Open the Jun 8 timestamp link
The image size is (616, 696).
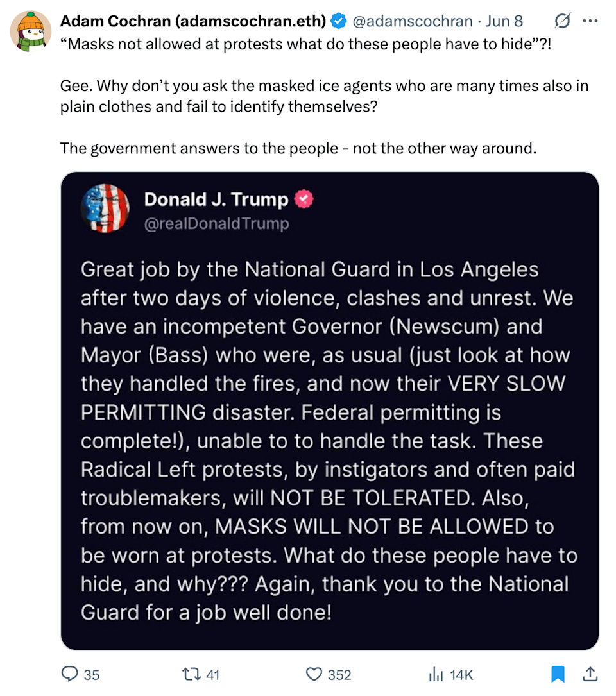pos(504,21)
